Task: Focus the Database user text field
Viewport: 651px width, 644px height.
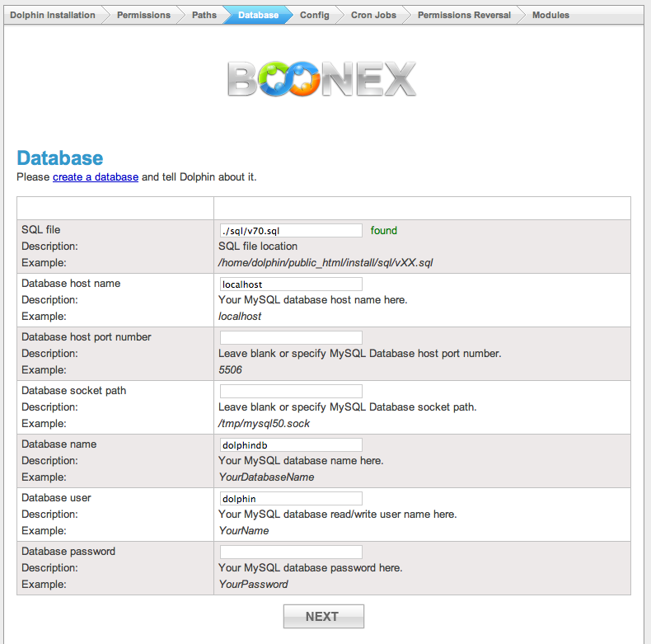Action: tap(290, 498)
